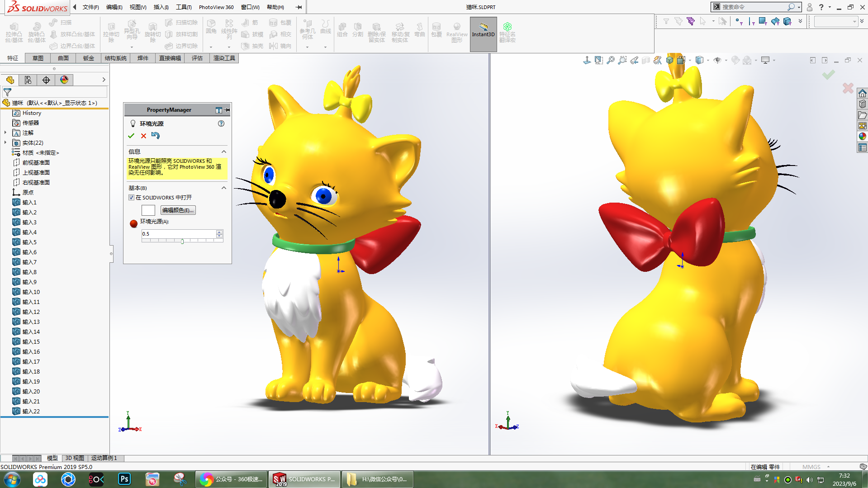This screenshot has width=868, height=488.
Task: Open SOLIDWORKS Resources home task pane
Action: [x=862, y=93]
